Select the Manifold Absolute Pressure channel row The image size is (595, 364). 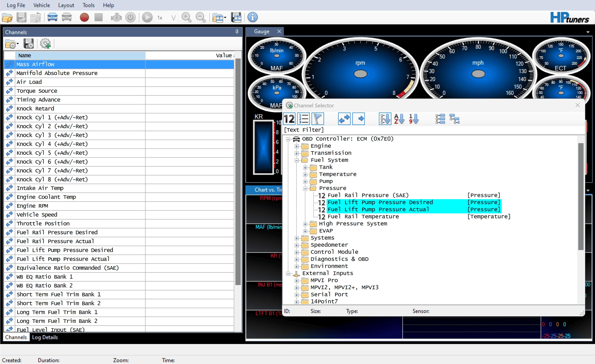[x=119, y=73]
